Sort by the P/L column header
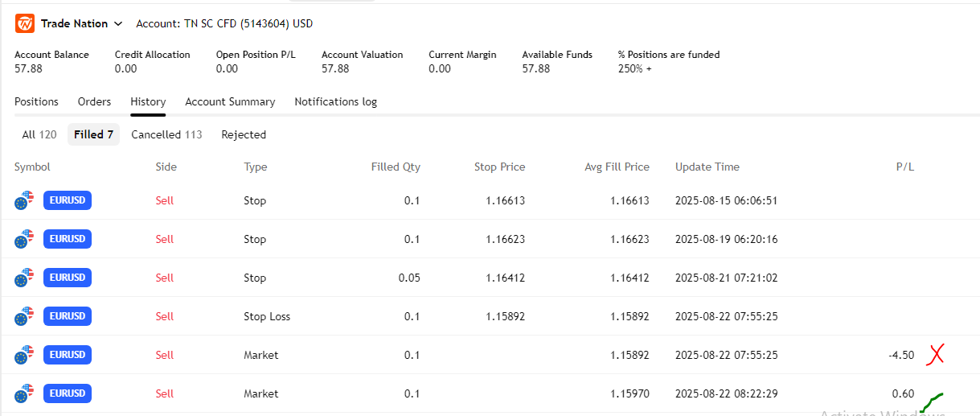The height and width of the screenshot is (416, 980). pos(904,167)
